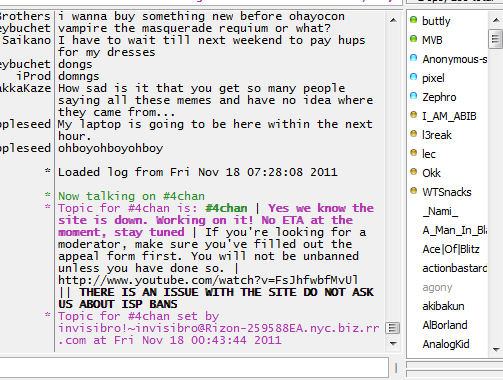Click green status dot beside MVB
The width and height of the screenshot is (503, 380).
coord(413,39)
